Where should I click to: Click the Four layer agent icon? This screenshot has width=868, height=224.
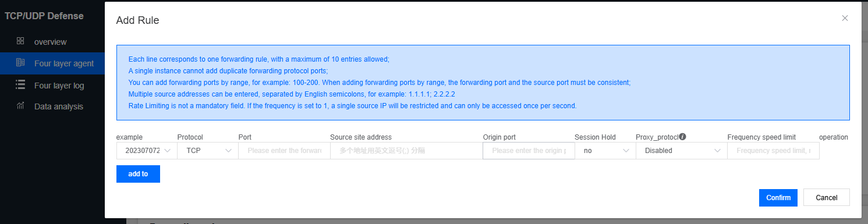pyautogui.click(x=20, y=63)
